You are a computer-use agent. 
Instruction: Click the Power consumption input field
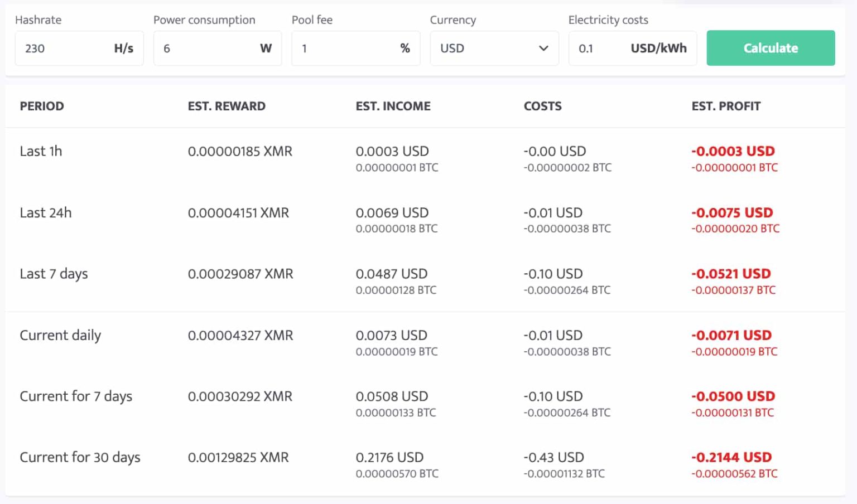[218, 49]
